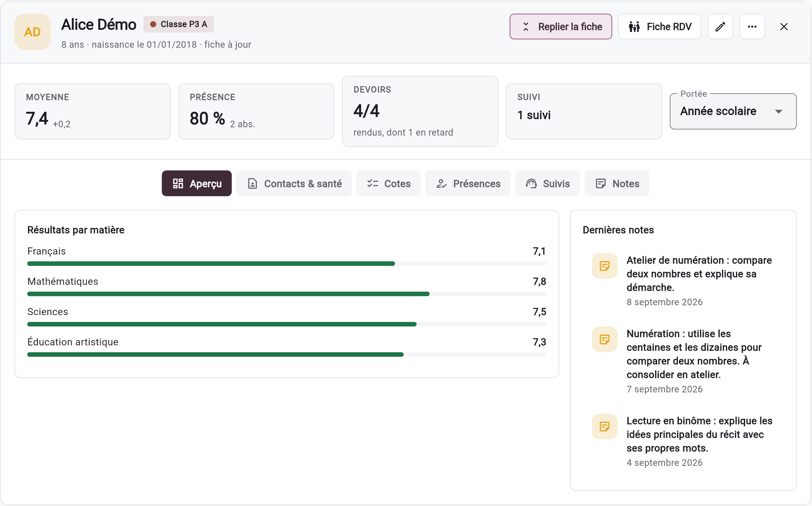
Task: Click the Présence 80 % card
Action: (x=256, y=111)
